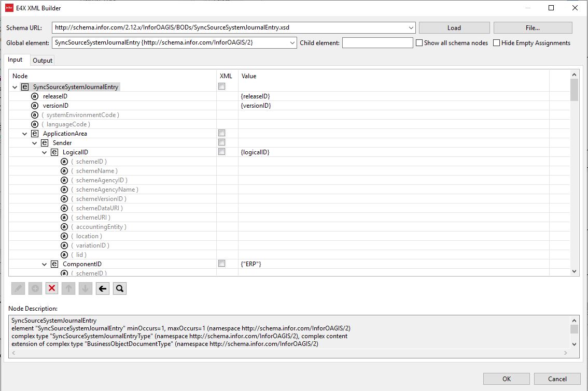Image resolution: width=588 pixels, height=391 pixels.
Task: Select the Input tab
Action: pyautogui.click(x=16, y=60)
